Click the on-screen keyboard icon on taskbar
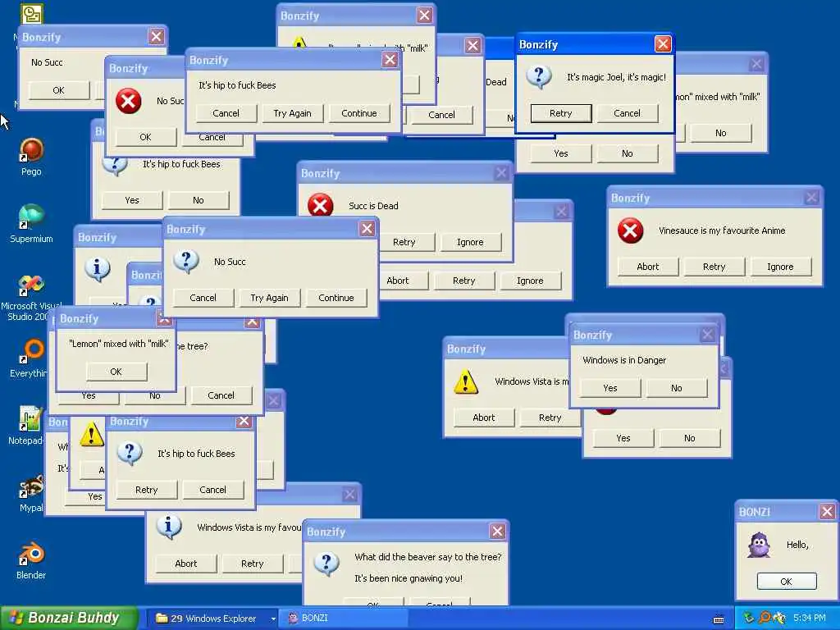The height and width of the screenshot is (630, 840). [719, 619]
